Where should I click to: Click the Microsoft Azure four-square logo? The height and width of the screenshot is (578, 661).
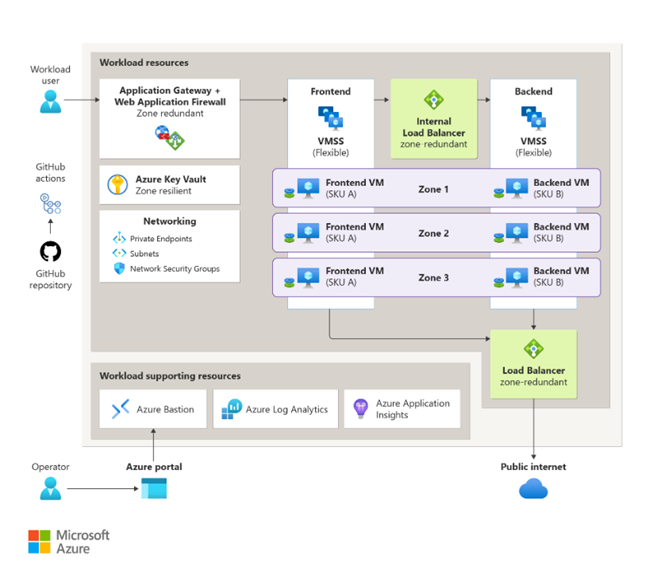click(39, 541)
